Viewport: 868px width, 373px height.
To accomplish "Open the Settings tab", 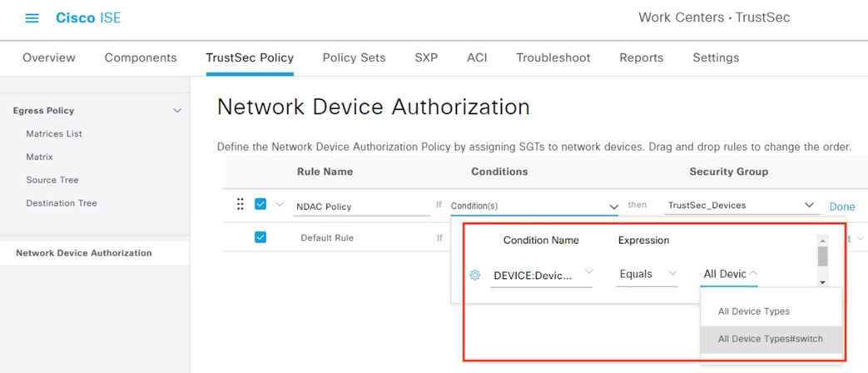I will tap(716, 57).
